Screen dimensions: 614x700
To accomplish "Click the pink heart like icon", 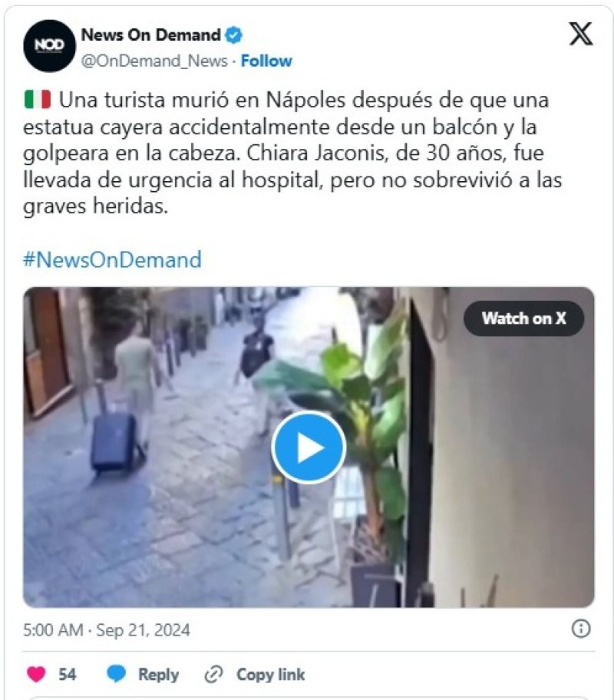I will [36, 674].
